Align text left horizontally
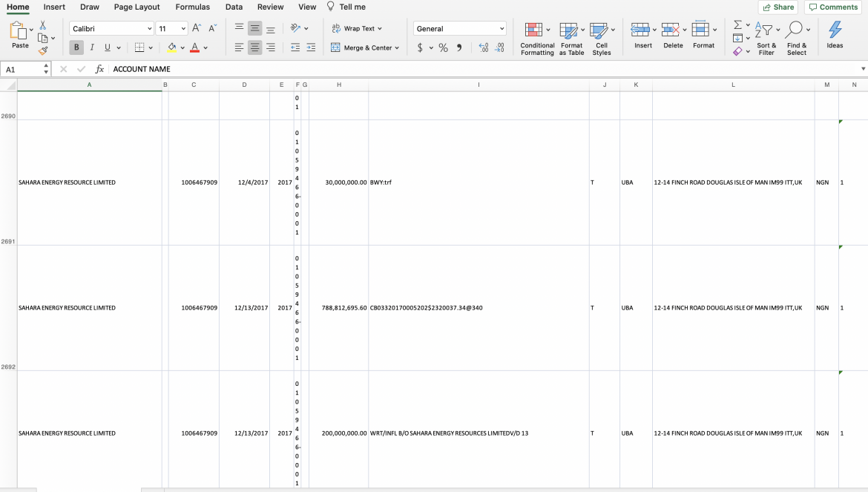This screenshot has height=492, width=868. 239,47
